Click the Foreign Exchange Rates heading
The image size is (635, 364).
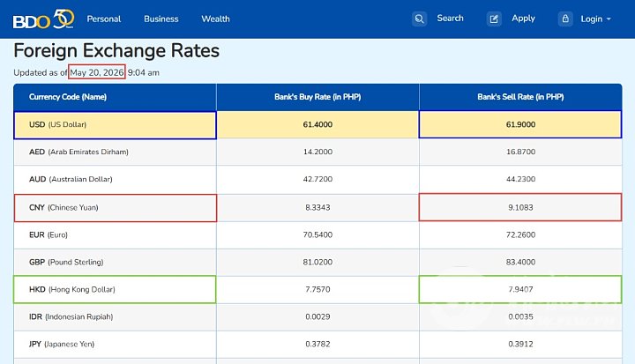[x=116, y=51]
